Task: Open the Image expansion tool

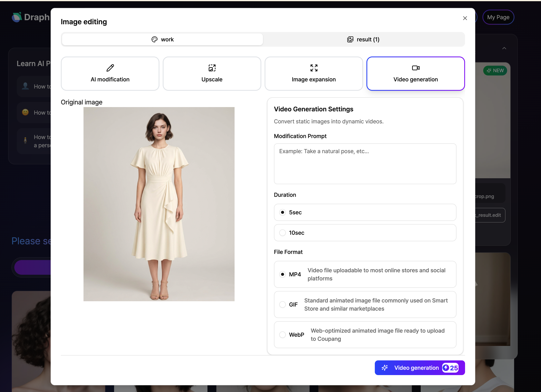Action: coord(314,73)
